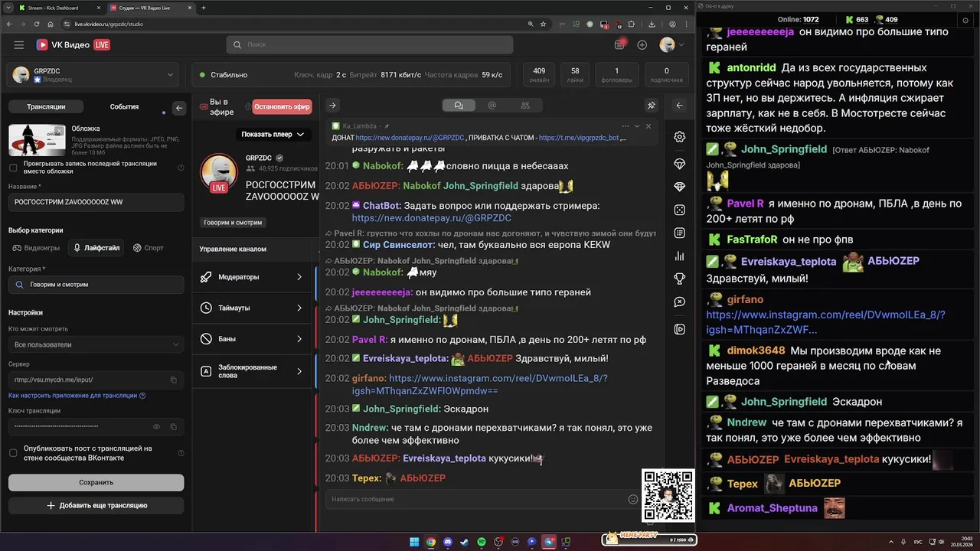Bookmark page with star icon in address bar
The image size is (980, 551).
click(x=543, y=24)
